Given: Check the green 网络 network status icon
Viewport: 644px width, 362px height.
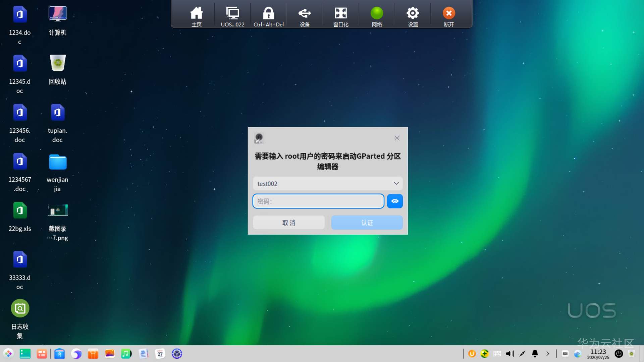Looking at the screenshot, I should [377, 15].
